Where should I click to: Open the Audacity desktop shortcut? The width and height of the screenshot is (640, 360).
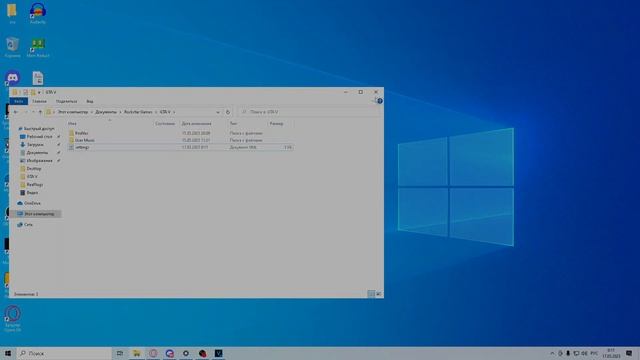(x=38, y=12)
